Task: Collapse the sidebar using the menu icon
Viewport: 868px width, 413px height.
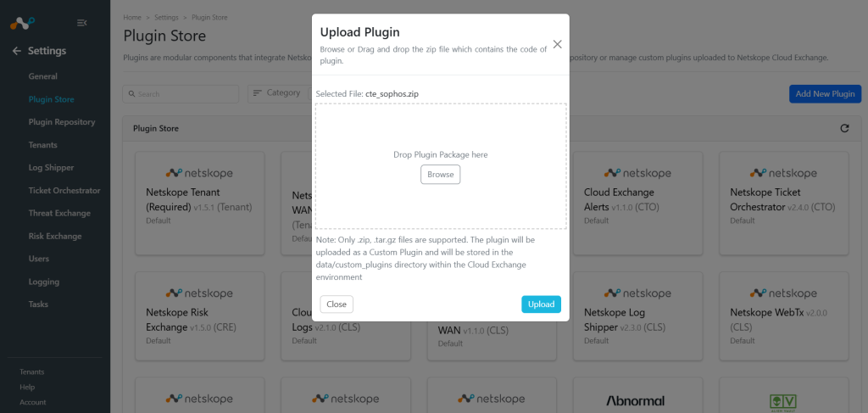Action: tap(81, 23)
